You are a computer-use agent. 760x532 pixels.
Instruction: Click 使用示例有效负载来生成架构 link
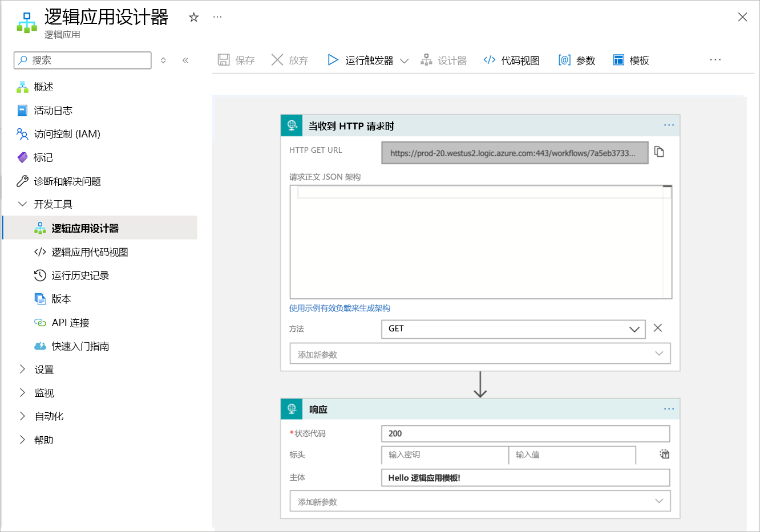[x=339, y=308]
